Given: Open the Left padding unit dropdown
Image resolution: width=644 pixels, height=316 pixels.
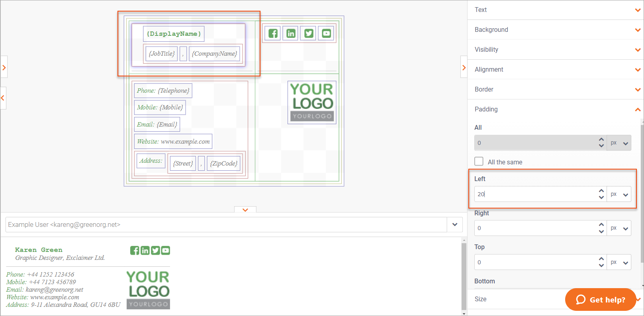Looking at the screenshot, I should [620, 194].
